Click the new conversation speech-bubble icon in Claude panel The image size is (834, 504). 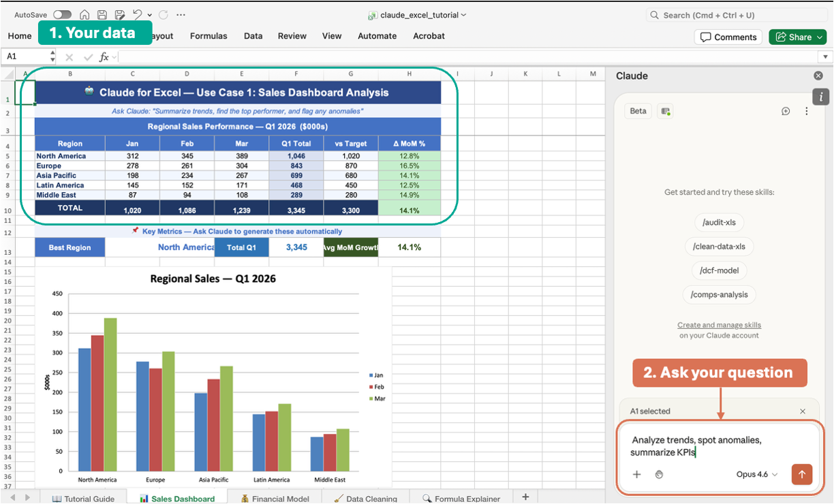coord(786,110)
